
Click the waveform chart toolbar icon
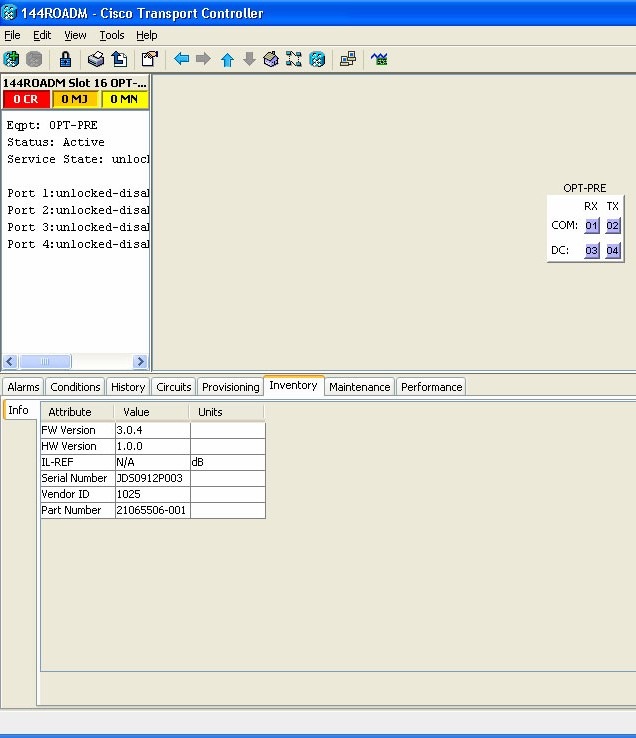click(379, 59)
